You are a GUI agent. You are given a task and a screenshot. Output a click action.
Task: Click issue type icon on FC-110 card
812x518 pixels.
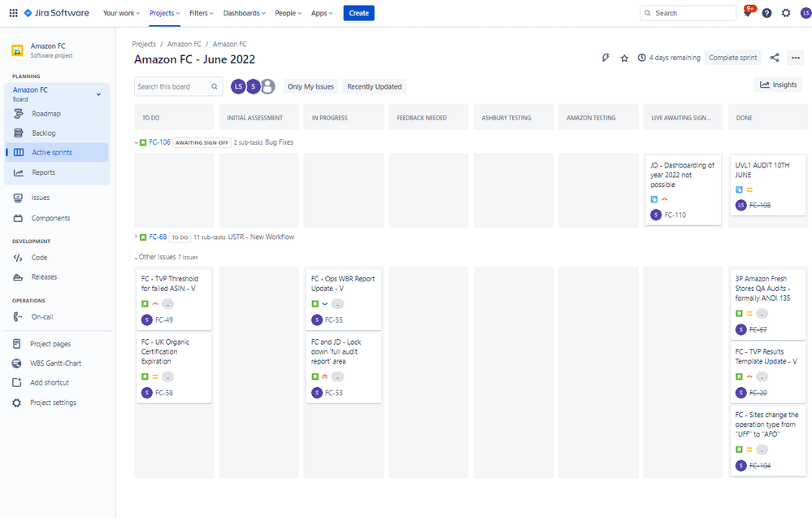coord(654,199)
